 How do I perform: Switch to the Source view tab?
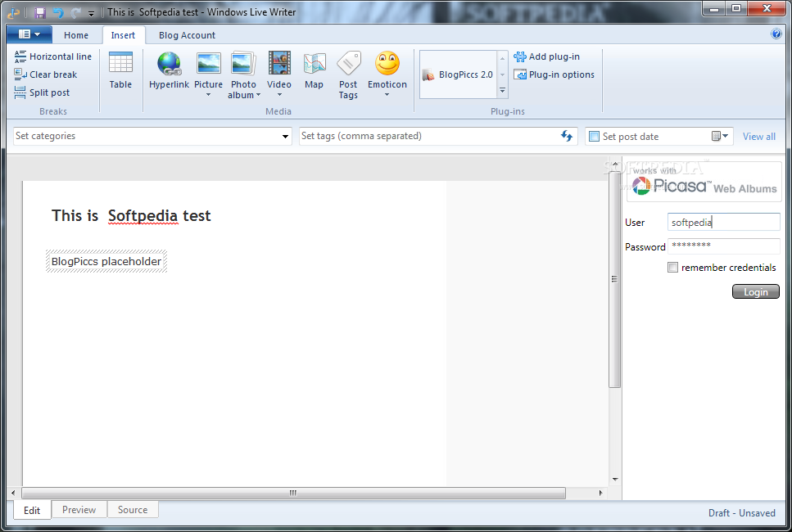pyautogui.click(x=133, y=510)
